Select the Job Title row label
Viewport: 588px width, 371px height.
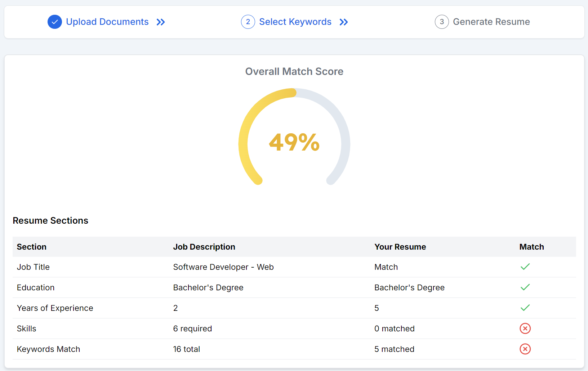[34, 267]
